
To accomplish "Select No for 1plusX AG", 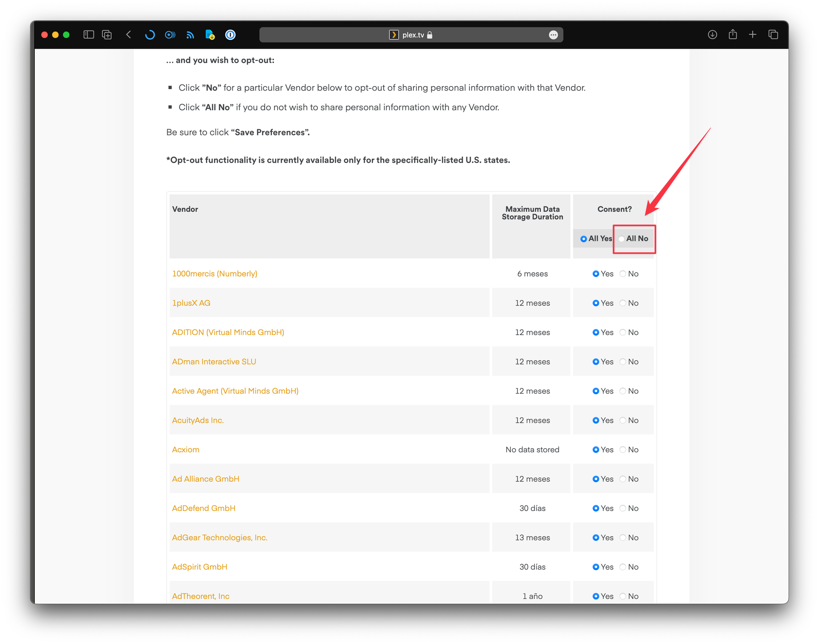I will (623, 303).
